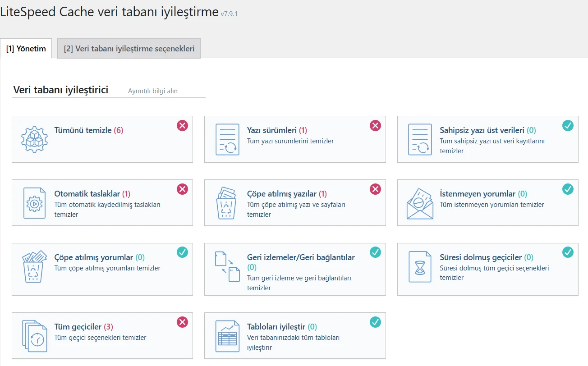Screen dimensions: 588x366
Task: Click text 'Tüm geri izleme ve geri bağlantıları temizler'
Action: (299, 283)
